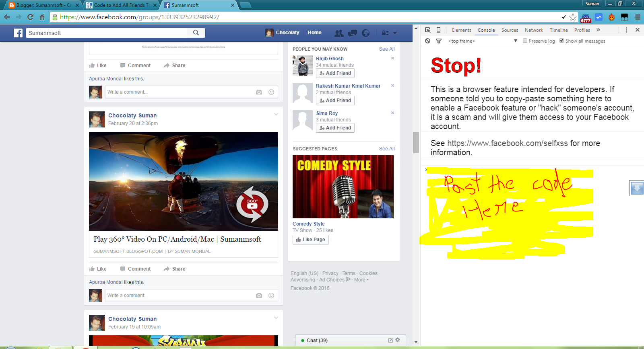The width and height of the screenshot is (644, 349).
Task: Add Rajib Ghosh as a friend
Action: tap(335, 73)
